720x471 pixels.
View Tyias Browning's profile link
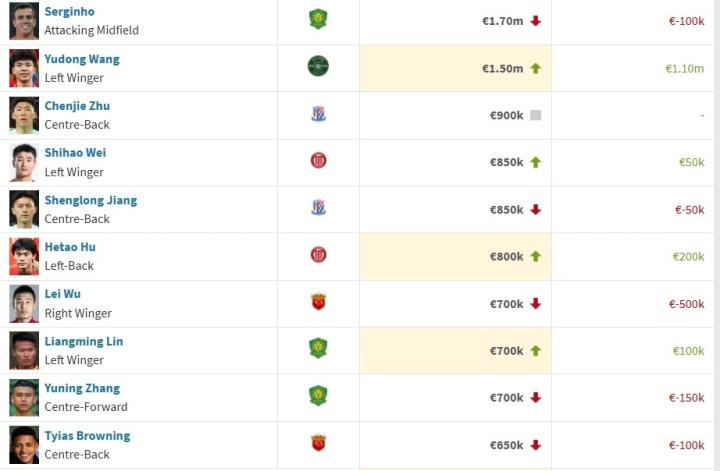(x=87, y=436)
